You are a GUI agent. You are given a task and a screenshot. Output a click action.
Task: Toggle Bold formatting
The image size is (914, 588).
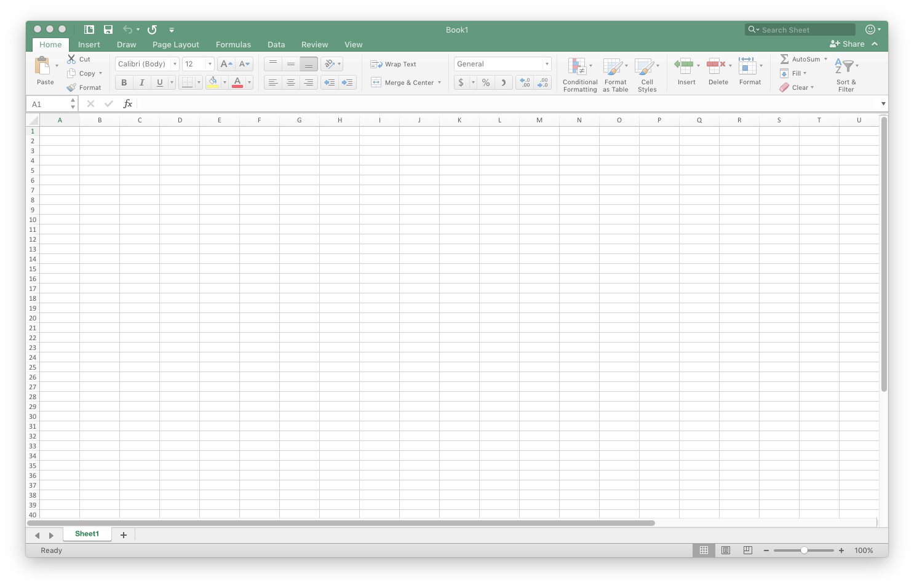tap(124, 82)
